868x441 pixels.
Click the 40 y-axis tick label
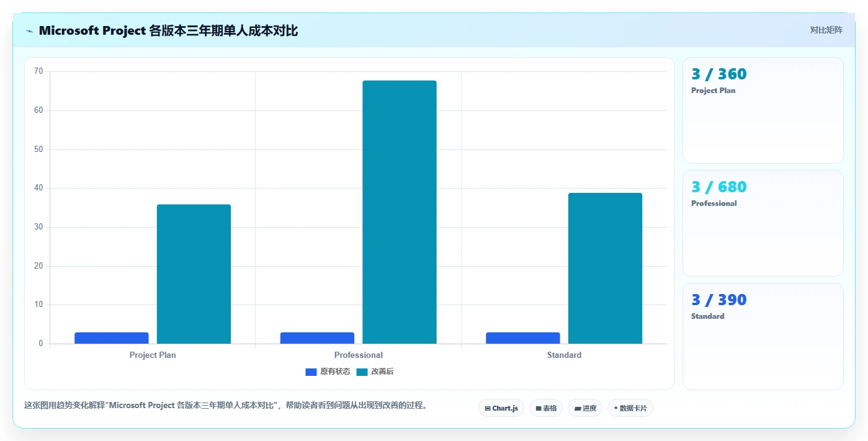38,188
